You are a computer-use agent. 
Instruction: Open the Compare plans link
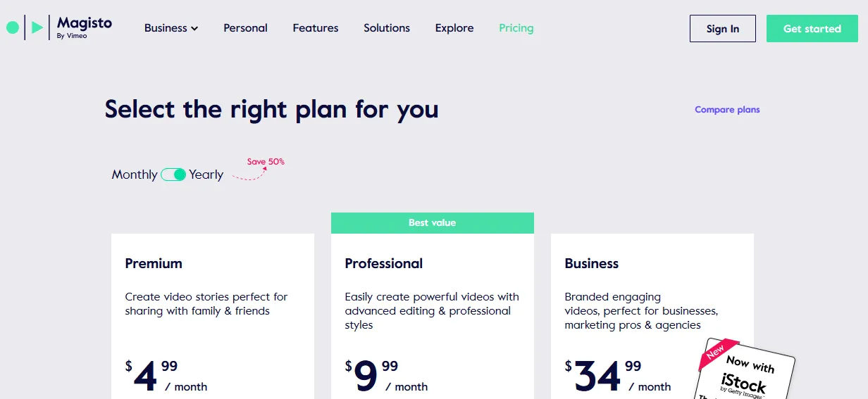point(727,110)
